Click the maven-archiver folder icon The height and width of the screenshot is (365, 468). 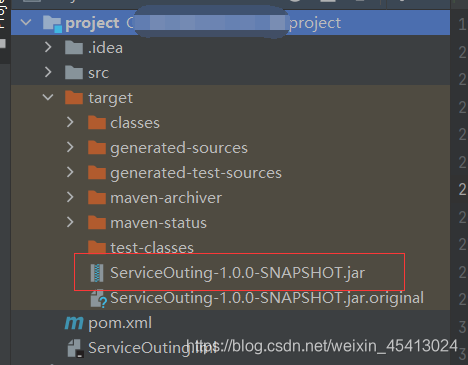[97, 197]
